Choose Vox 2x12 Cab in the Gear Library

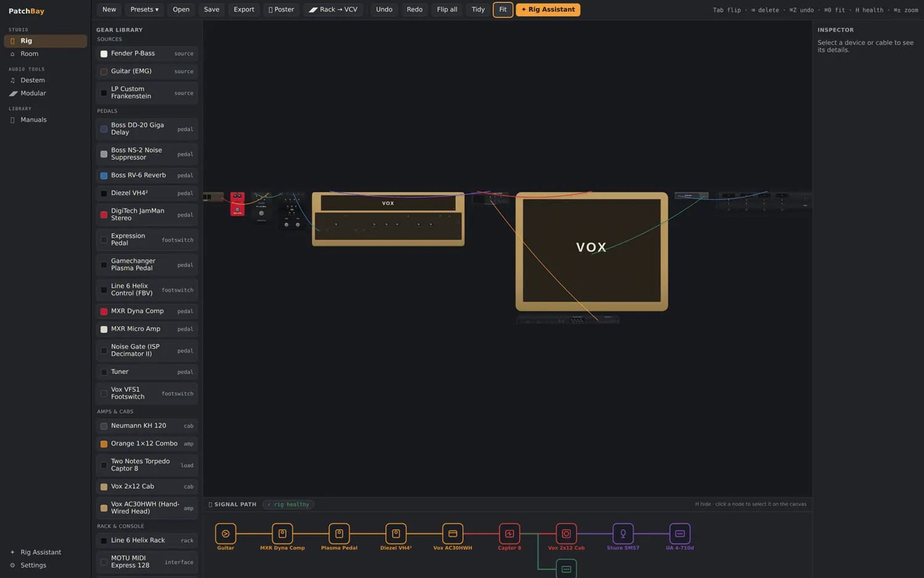[147, 487]
